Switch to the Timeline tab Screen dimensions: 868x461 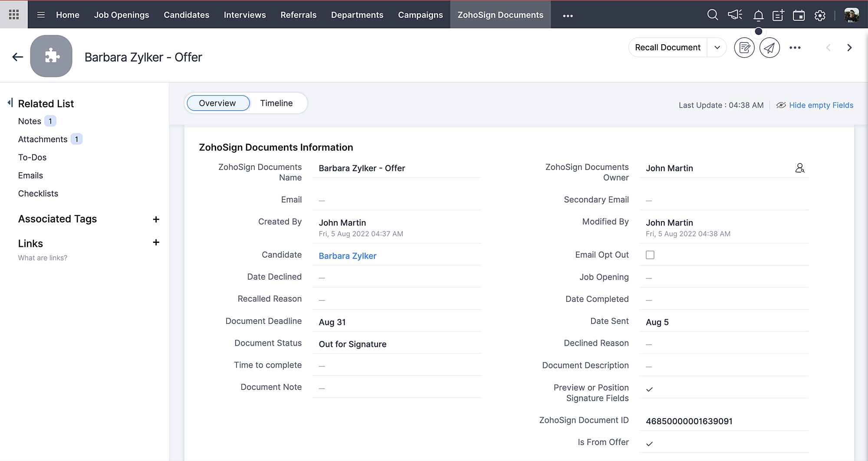click(x=276, y=103)
